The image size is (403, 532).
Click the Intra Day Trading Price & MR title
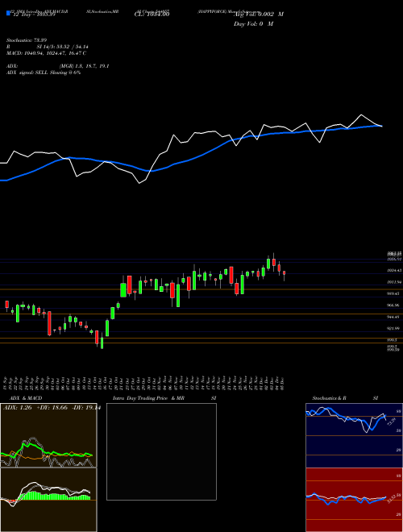[x=148, y=398]
